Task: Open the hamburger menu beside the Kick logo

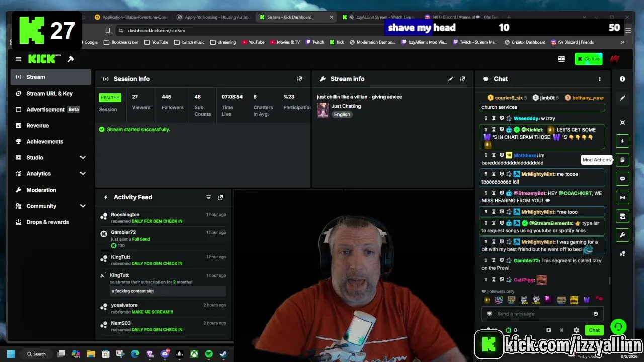Action: 18,59
